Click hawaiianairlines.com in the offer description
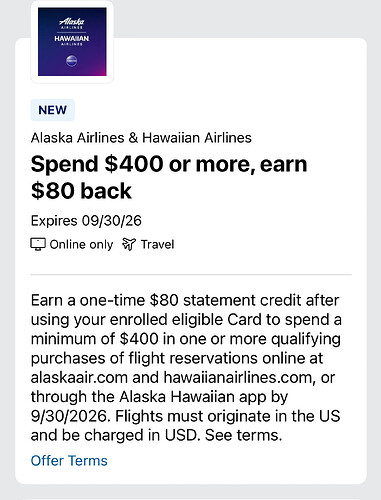The height and width of the screenshot is (500, 381). (239, 377)
